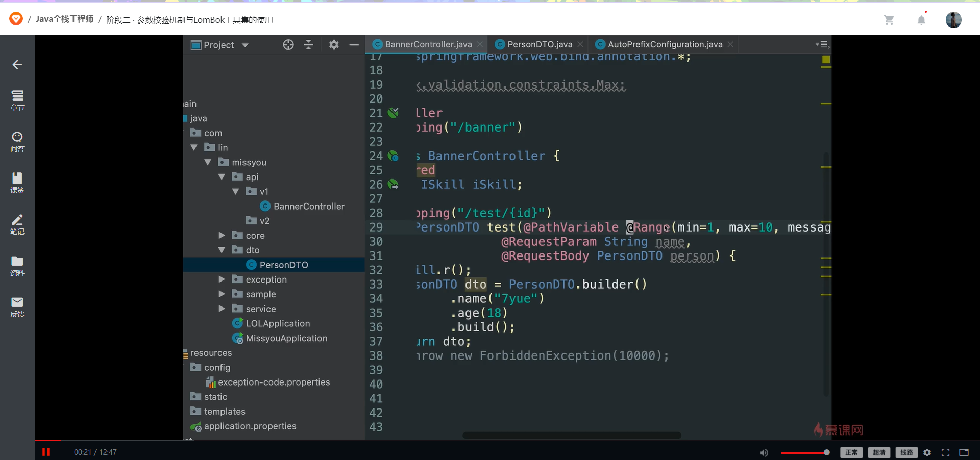
Task: Open video player settings gear
Action: click(927, 452)
